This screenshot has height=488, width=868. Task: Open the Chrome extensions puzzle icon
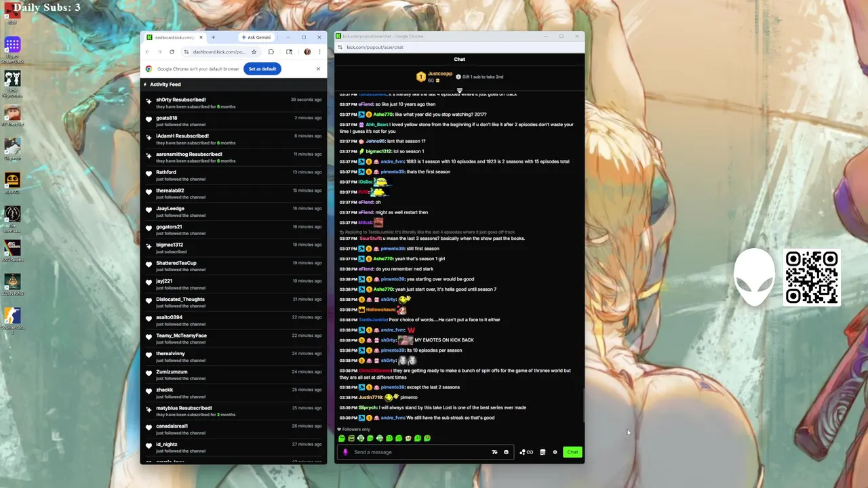pyautogui.click(x=271, y=52)
